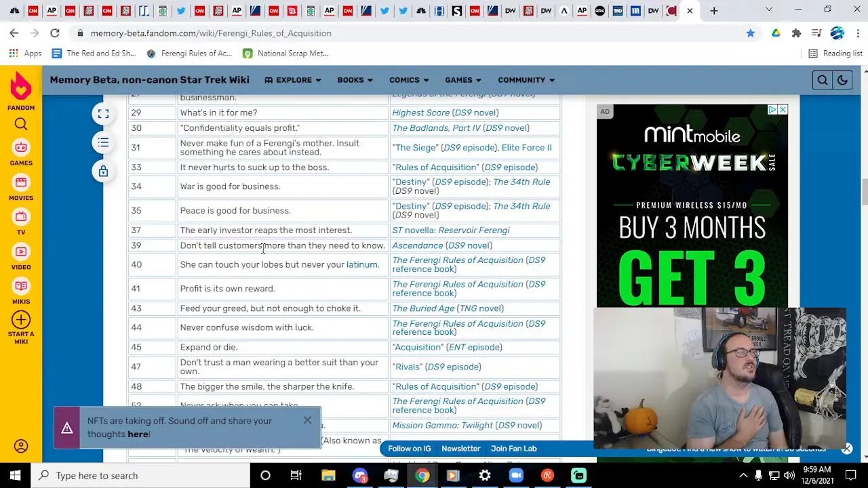Screen dimensions: 868x488
Task: Click the wiki header search icon
Action: (823, 80)
